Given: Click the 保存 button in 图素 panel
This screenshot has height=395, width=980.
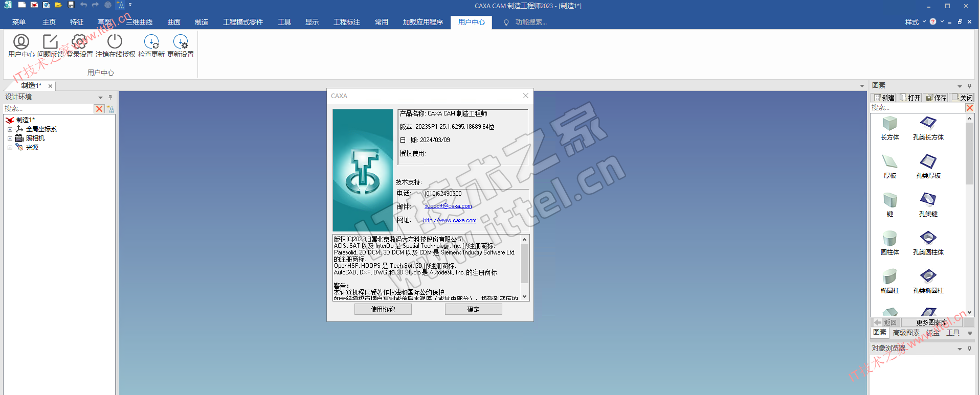Looking at the screenshot, I should [936, 98].
